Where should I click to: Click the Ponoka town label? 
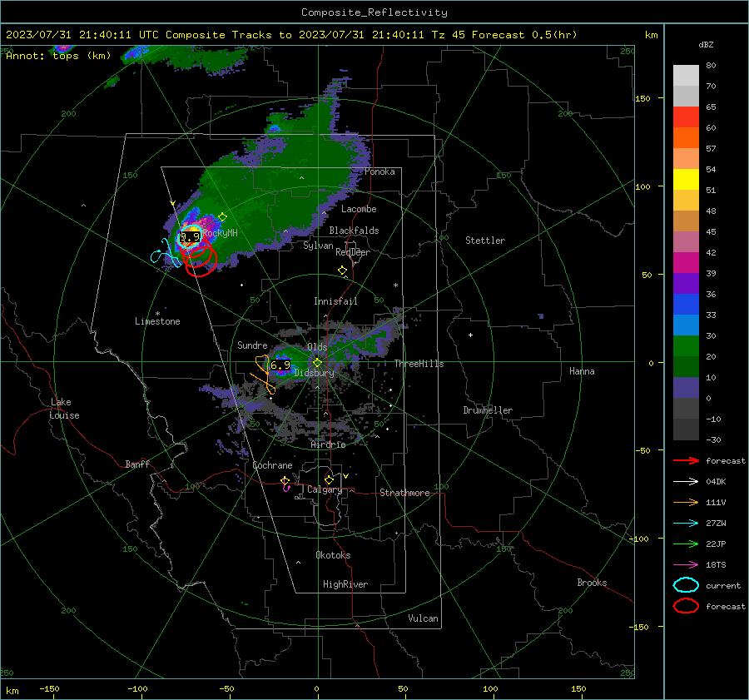[379, 171]
